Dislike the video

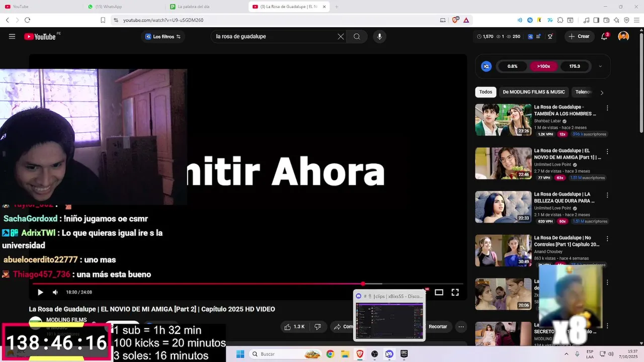click(x=317, y=327)
